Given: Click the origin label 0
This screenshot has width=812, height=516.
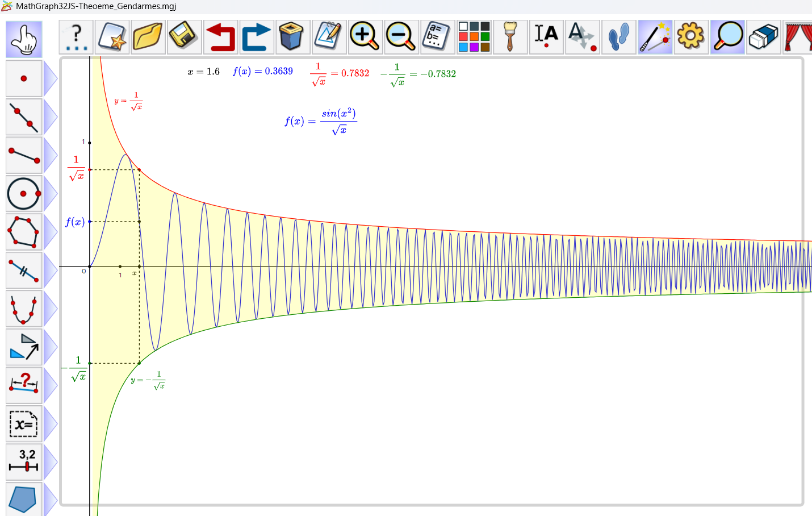Looking at the screenshot, I should (84, 271).
